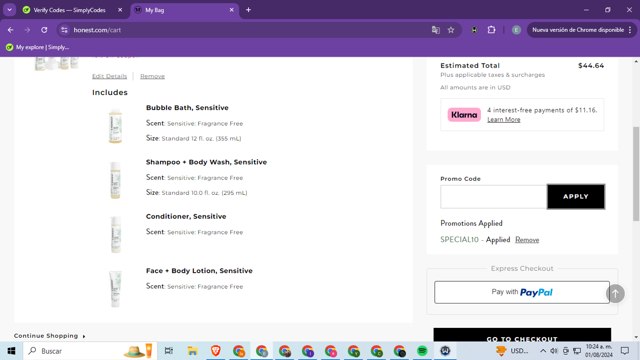640x360 pixels.
Task: Open the volume control in tray
Action: [554, 351]
